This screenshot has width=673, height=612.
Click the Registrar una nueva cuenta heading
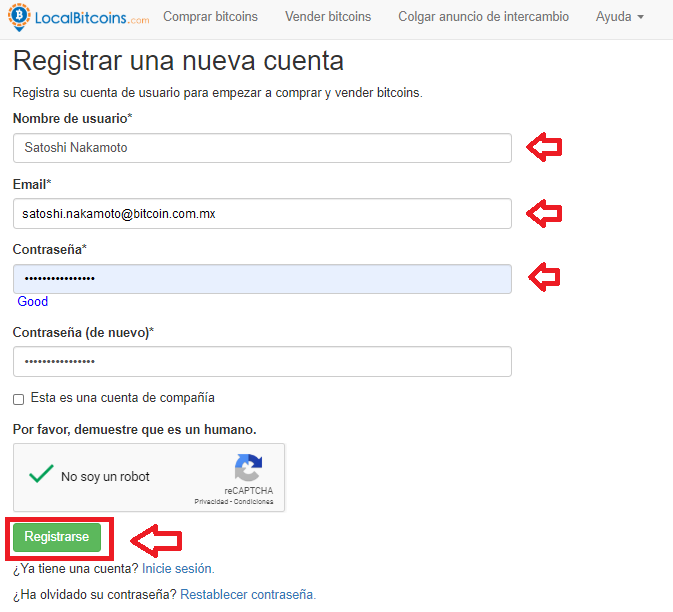[179, 61]
